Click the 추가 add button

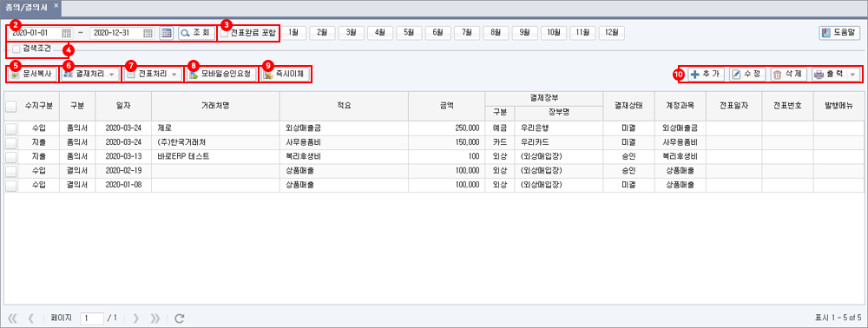point(706,74)
